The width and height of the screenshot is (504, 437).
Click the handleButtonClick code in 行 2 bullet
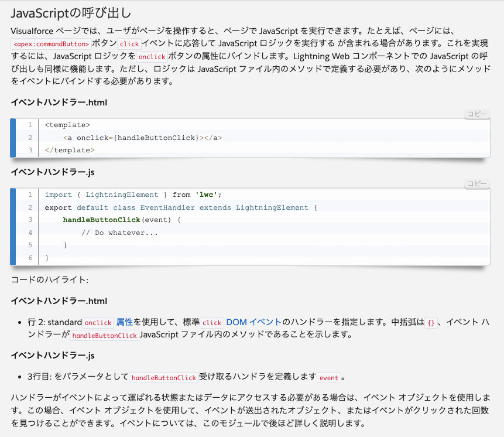104,336
